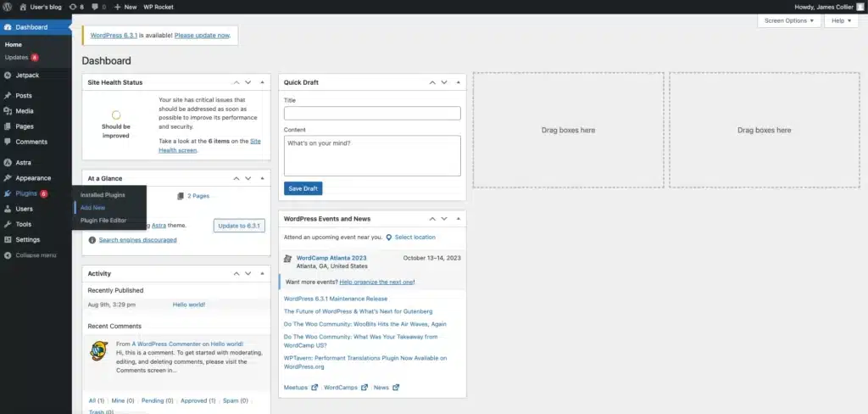
Task: Open the WP Rocket admin bar menu
Action: (159, 7)
